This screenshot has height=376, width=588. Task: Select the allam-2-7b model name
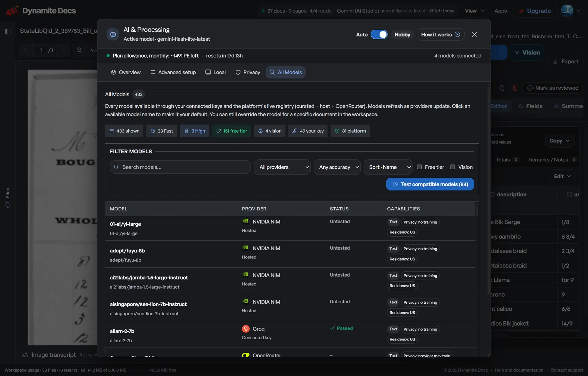point(122,331)
